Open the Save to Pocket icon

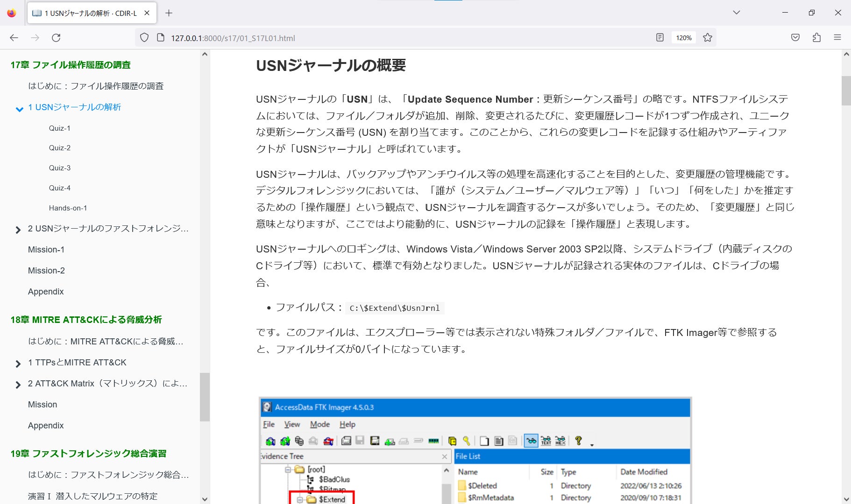tap(795, 38)
